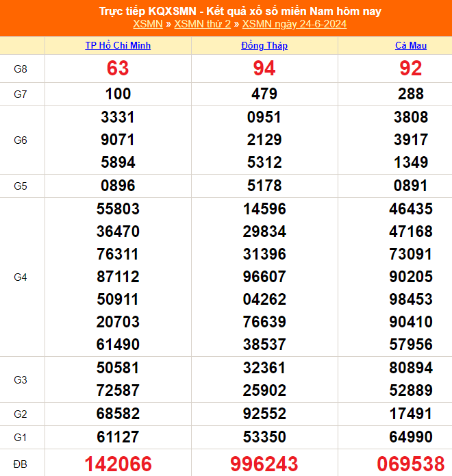Viewport: 452px width, 476px height.
Task: Click the special prize number 069538
Action: coord(411,464)
